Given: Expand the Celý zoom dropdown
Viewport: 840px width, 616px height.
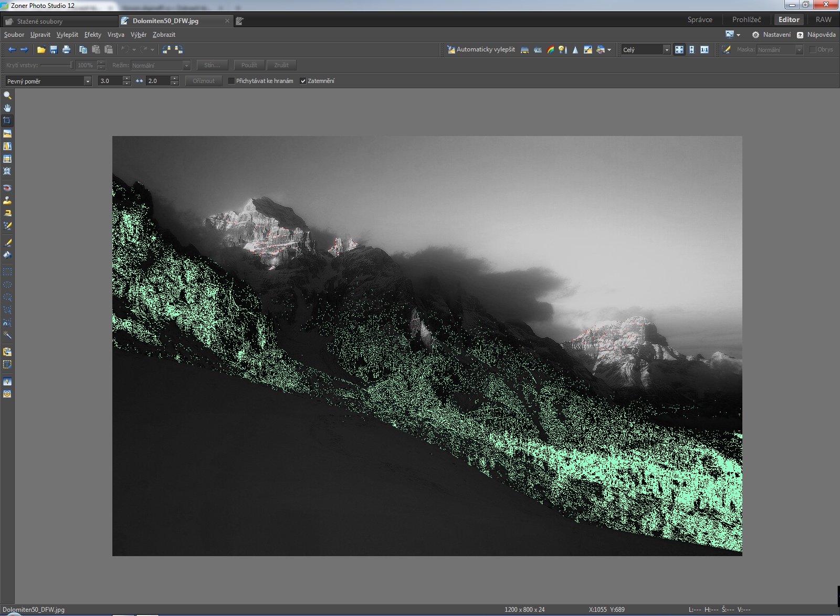Looking at the screenshot, I should (x=667, y=50).
